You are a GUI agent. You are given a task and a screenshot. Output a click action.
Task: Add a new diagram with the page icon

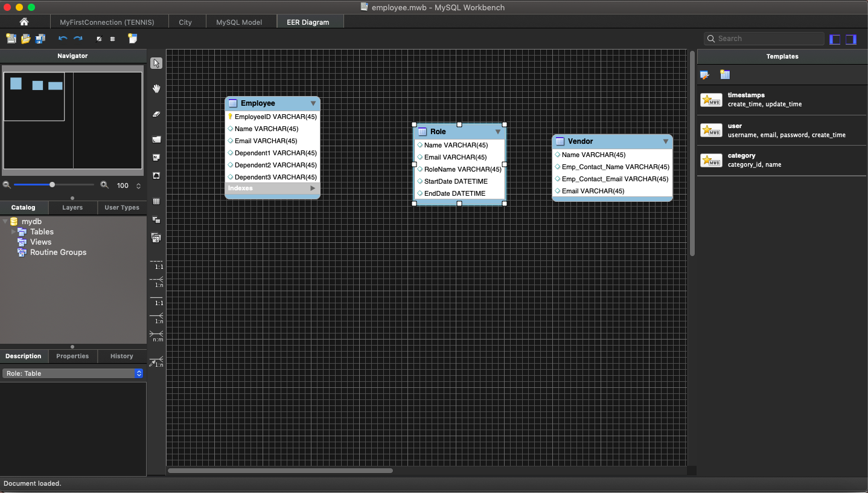(x=133, y=39)
